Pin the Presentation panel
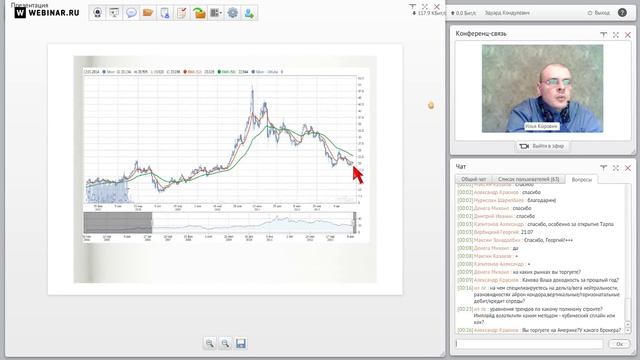This screenshot has height=360, width=640. (x=413, y=7)
